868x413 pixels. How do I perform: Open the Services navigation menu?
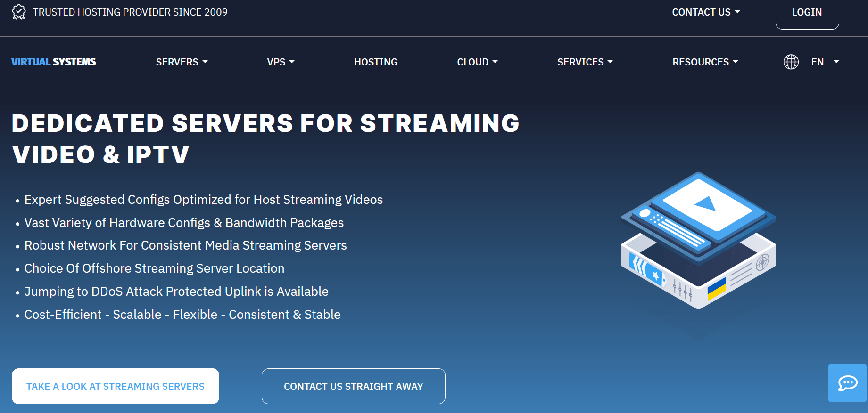pos(585,62)
